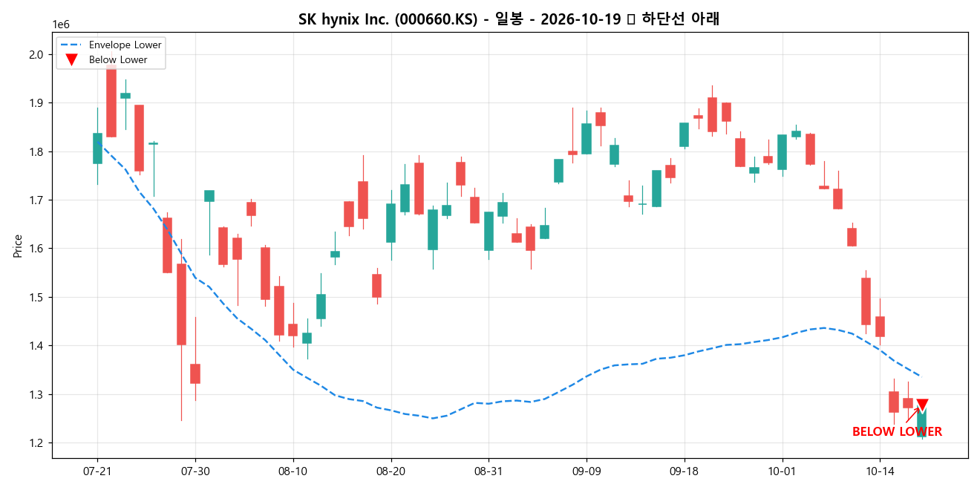Screen dimensions: 980x490
Task: Click the BELOW LOWER annotation text
Action: (897, 432)
